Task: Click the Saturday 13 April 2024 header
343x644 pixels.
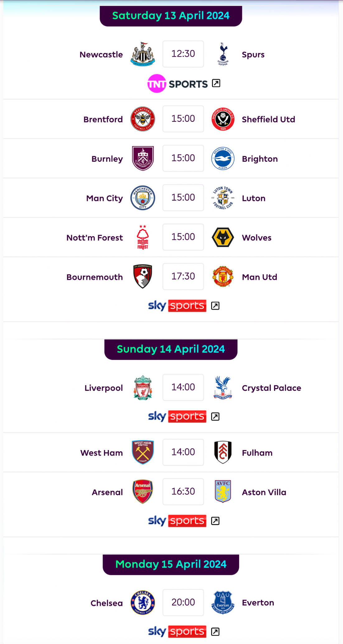Action: [171, 16]
